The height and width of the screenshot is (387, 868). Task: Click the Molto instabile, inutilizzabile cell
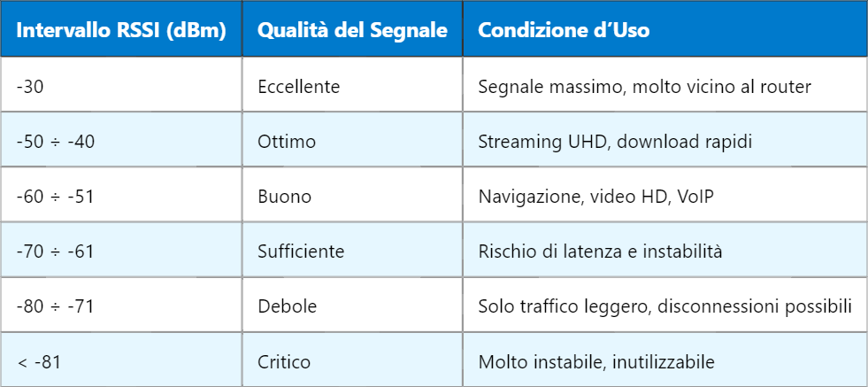(x=595, y=361)
